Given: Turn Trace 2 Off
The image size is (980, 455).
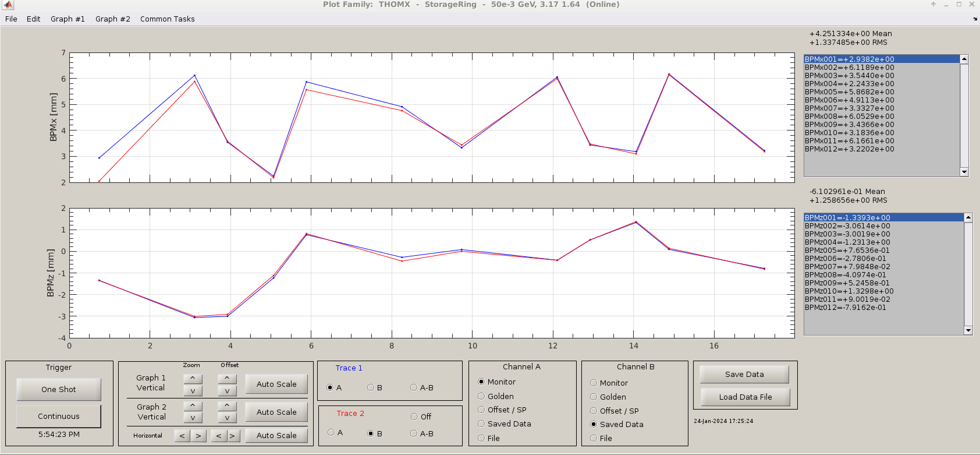Looking at the screenshot, I should pos(414,417).
